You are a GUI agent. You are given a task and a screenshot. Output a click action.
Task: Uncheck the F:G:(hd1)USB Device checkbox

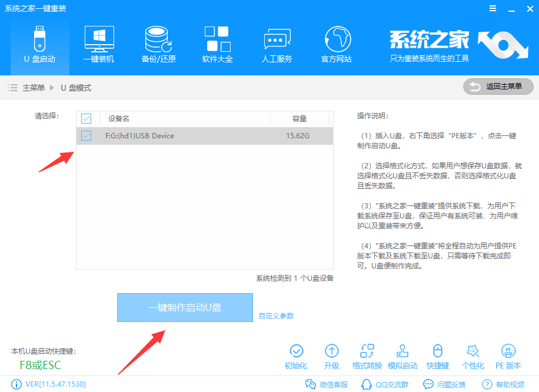click(x=86, y=136)
